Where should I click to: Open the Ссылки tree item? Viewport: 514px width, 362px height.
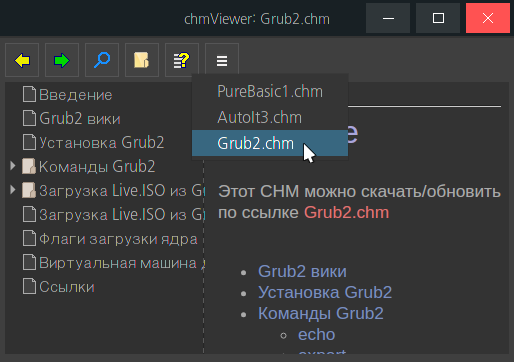[67, 287]
